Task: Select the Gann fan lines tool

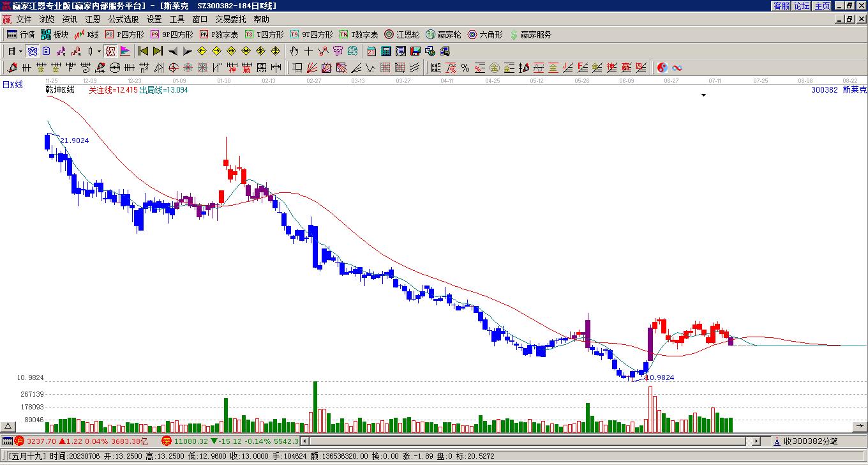Action: 311,68
